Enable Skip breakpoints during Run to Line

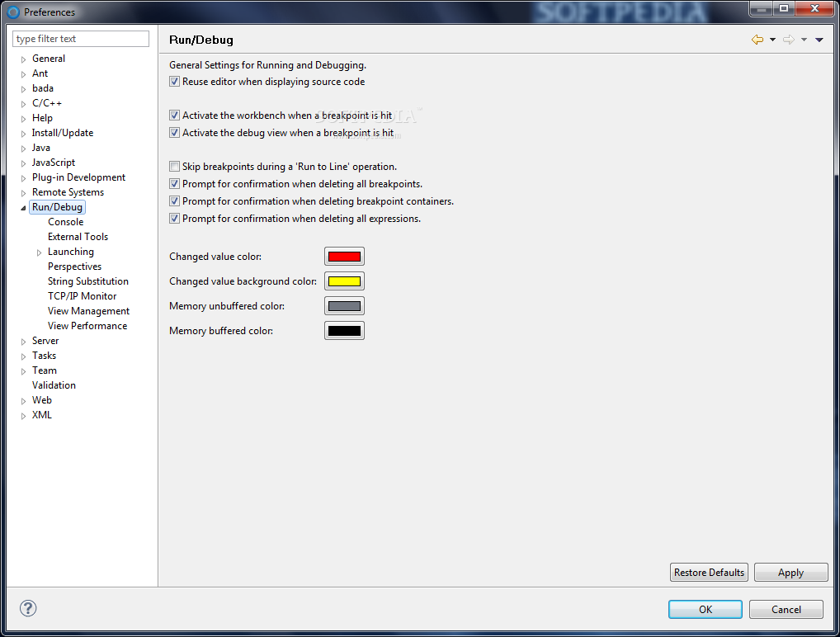174,167
